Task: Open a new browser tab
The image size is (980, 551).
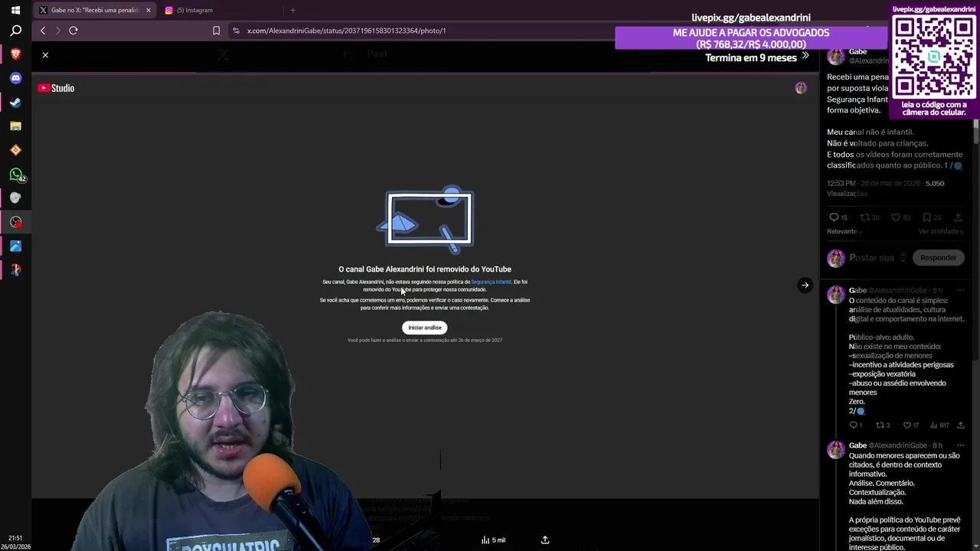Action: tap(292, 10)
